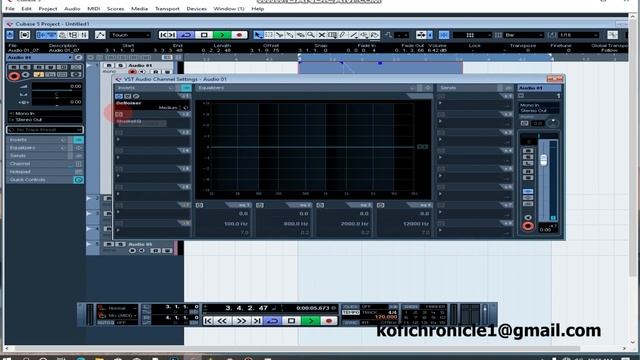Viewport: 640px width, 360px height.
Task: Open the Stereo Out output routing
Action: pos(45,120)
